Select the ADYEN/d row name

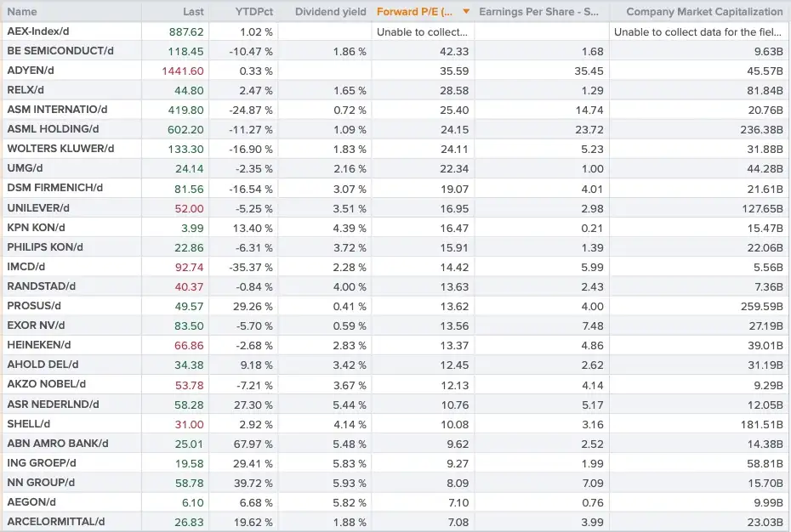[31, 71]
